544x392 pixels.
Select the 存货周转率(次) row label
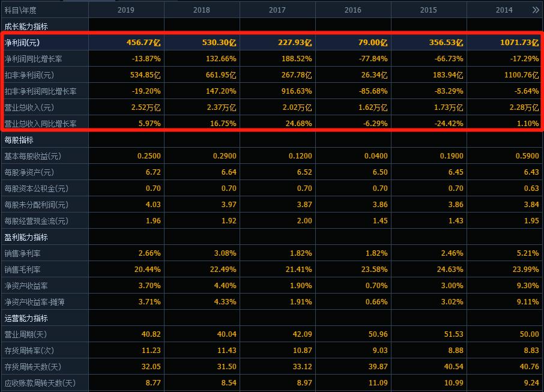(29, 351)
